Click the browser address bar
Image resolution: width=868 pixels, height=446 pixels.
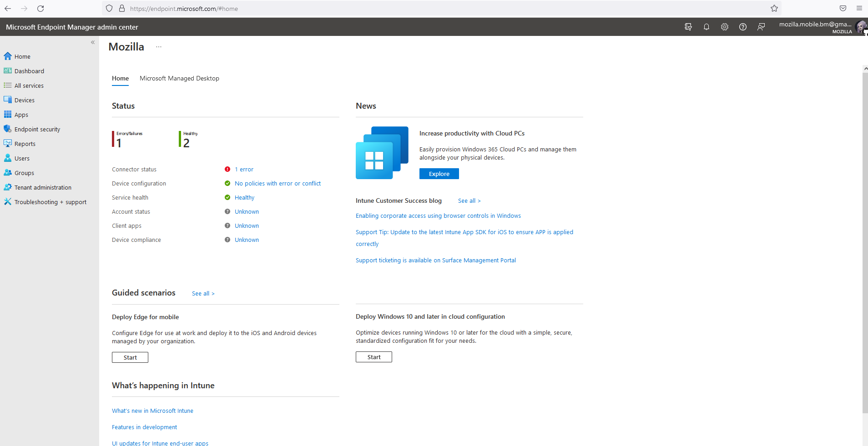[x=273, y=8]
